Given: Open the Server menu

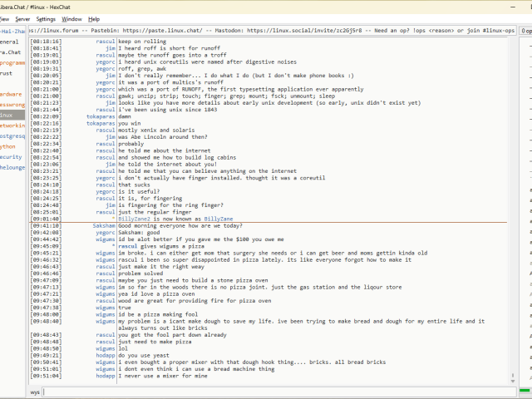Looking at the screenshot, I should click(x=22, y=18).
